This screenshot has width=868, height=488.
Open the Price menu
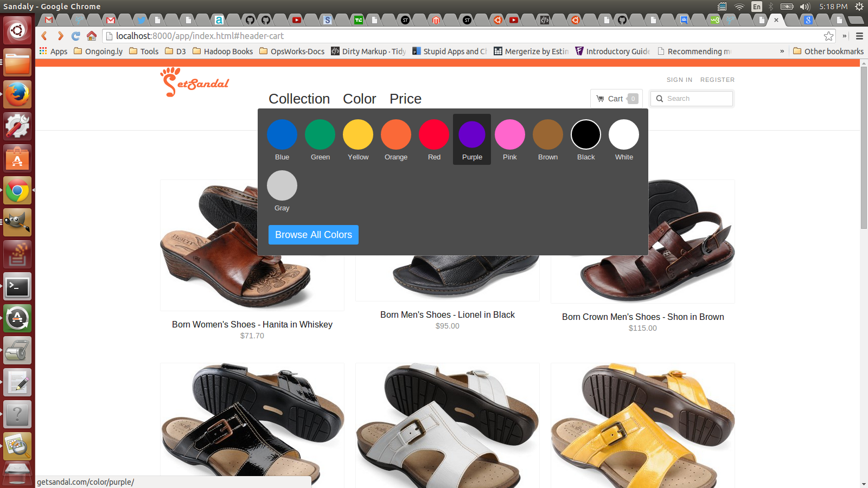(x=405, y=99)
